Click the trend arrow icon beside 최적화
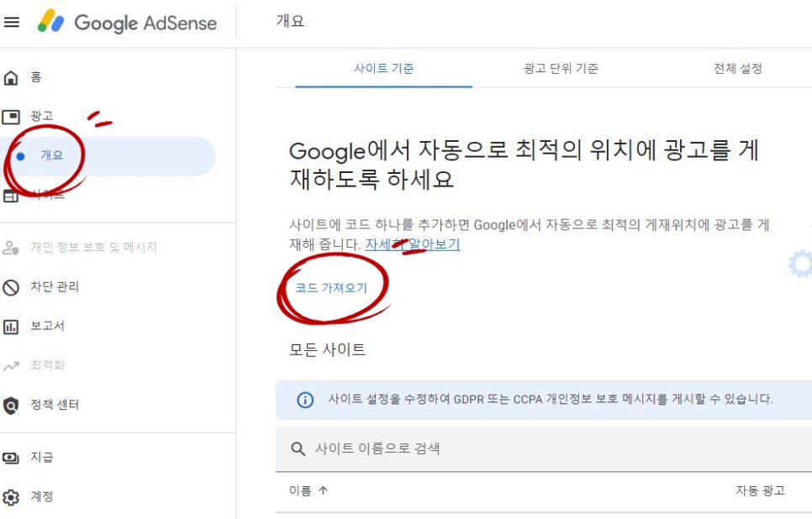 tap(10, 366)
